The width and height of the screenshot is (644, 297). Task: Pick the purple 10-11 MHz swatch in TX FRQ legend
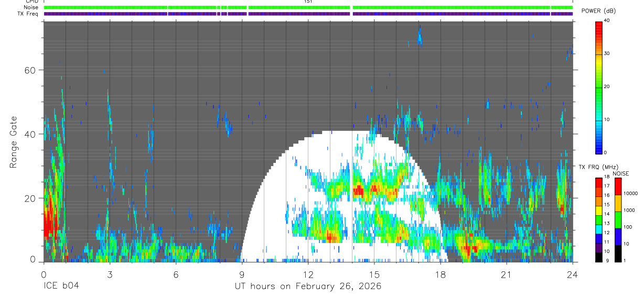point(598,247)
